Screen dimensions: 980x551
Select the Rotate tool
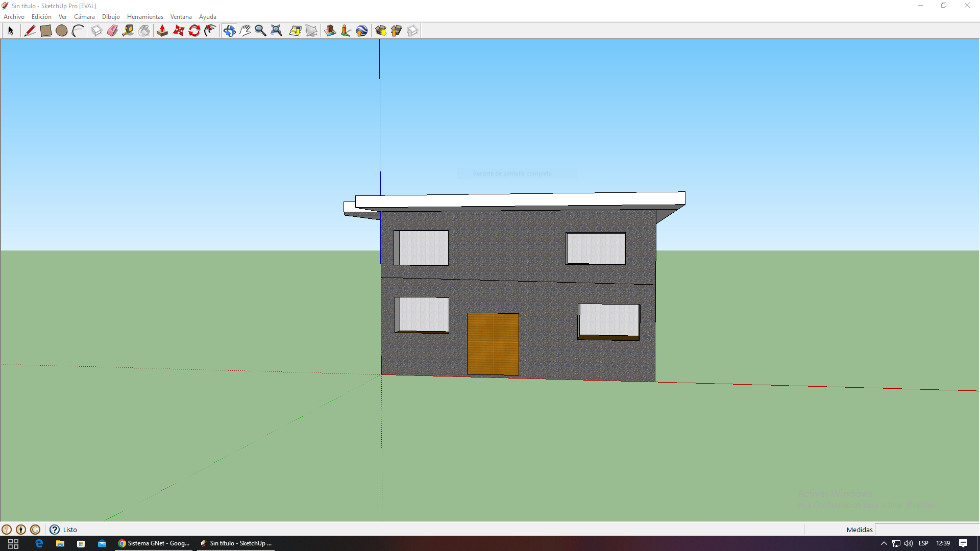pos(194,31)
